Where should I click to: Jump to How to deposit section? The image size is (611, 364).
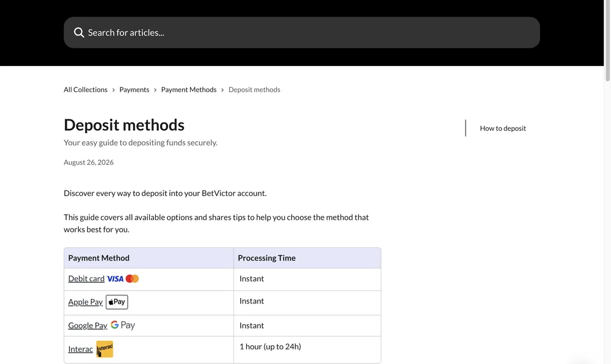point(503,128)
